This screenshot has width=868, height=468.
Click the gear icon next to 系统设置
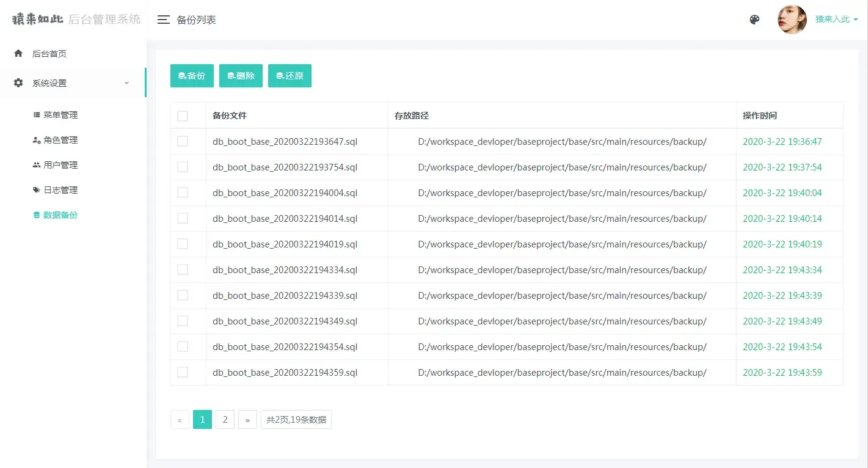pos(18,82)
